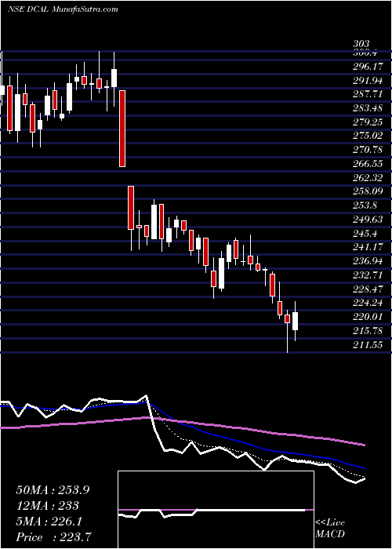Click the 279.25 price axis label
This screenshot has width=392, height=549.
[368, 122]
